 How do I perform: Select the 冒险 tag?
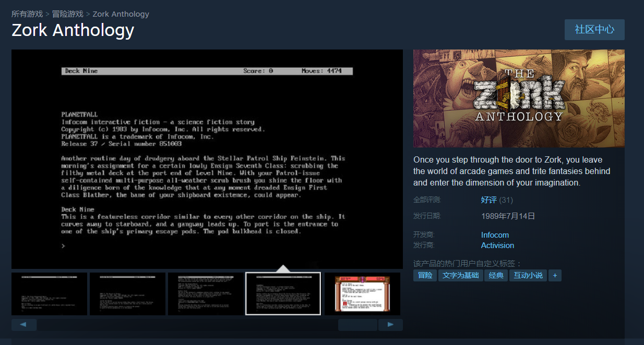[x=425, y=275]
